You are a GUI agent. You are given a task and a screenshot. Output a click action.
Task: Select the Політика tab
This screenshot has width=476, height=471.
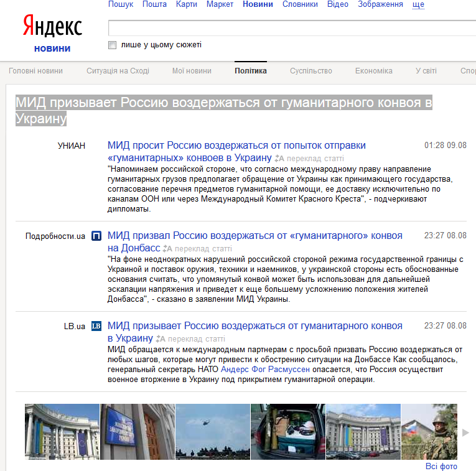coord(251,71)
